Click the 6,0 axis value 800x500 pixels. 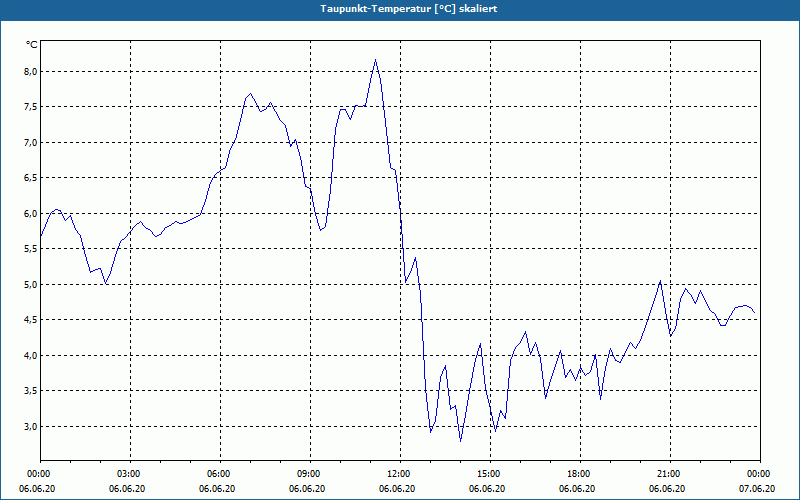32,213
